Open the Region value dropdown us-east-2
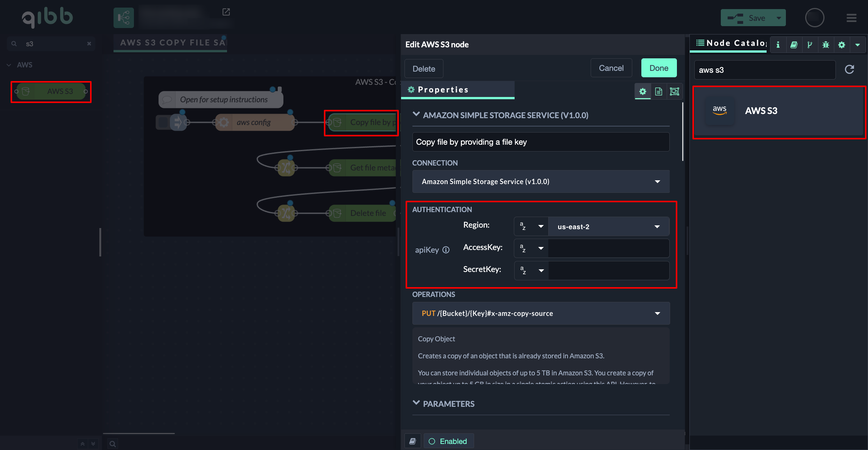868x450 pixels. 608,227
